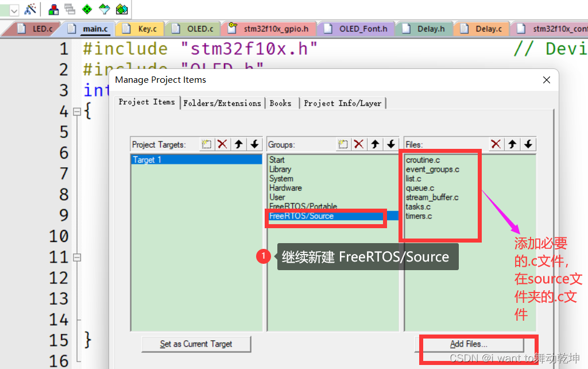
Task: Switch to the main.c editor tab
Action: click(89, 29)
